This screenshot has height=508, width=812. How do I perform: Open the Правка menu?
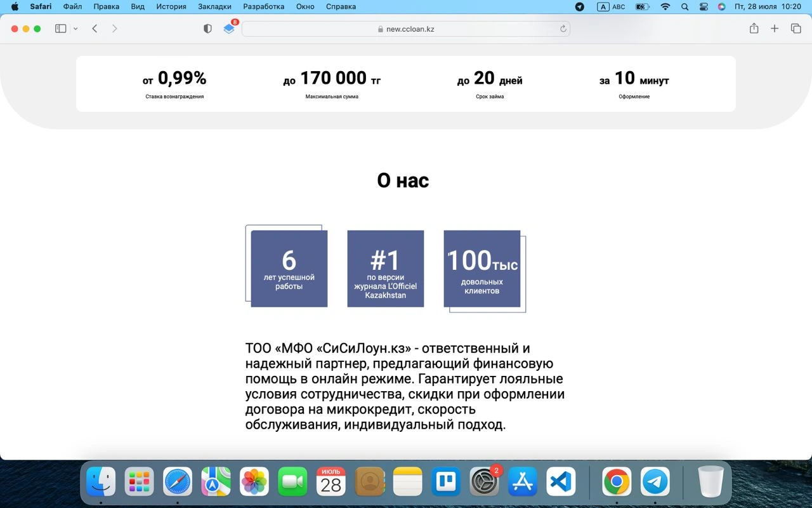click(106, 6)
